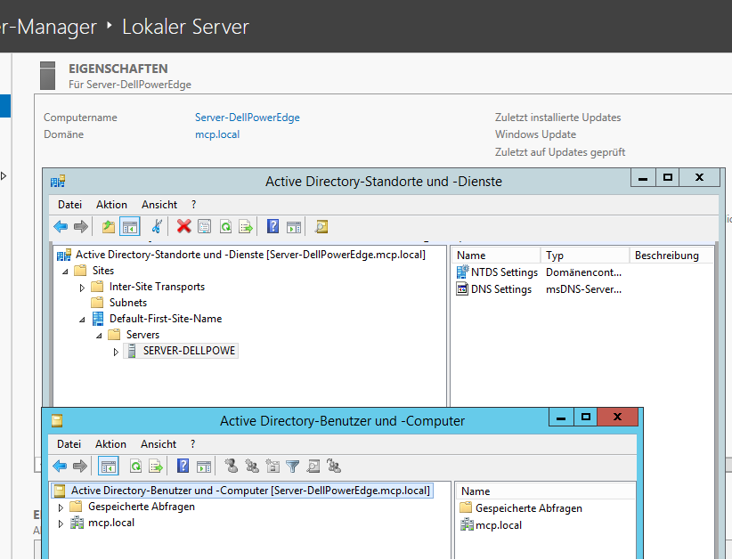
Task: Click the up-one-level folder icon in Standorte und -Dienste
Action: pos(109,227)
